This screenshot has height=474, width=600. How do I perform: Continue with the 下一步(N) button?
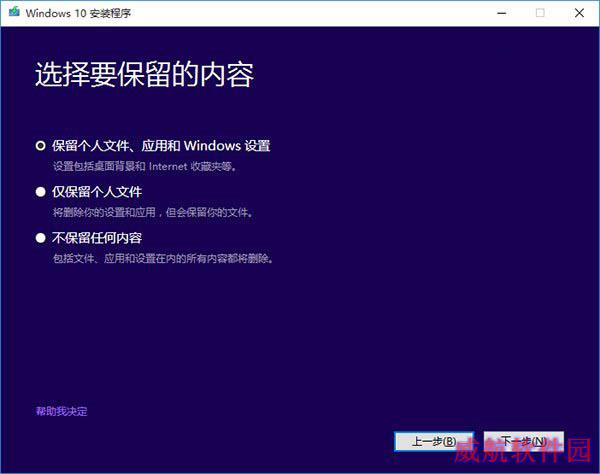[x=523, y=441]
